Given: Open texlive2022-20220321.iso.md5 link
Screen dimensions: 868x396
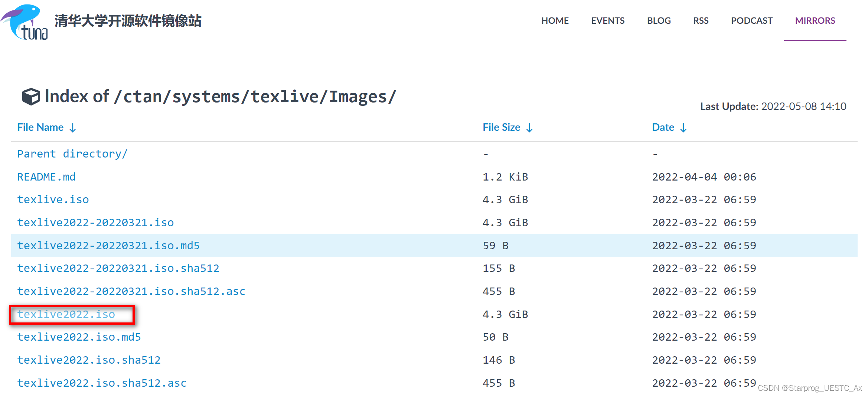Looking at the screenshot, I should pyautogui.click(x=108, y=246).
